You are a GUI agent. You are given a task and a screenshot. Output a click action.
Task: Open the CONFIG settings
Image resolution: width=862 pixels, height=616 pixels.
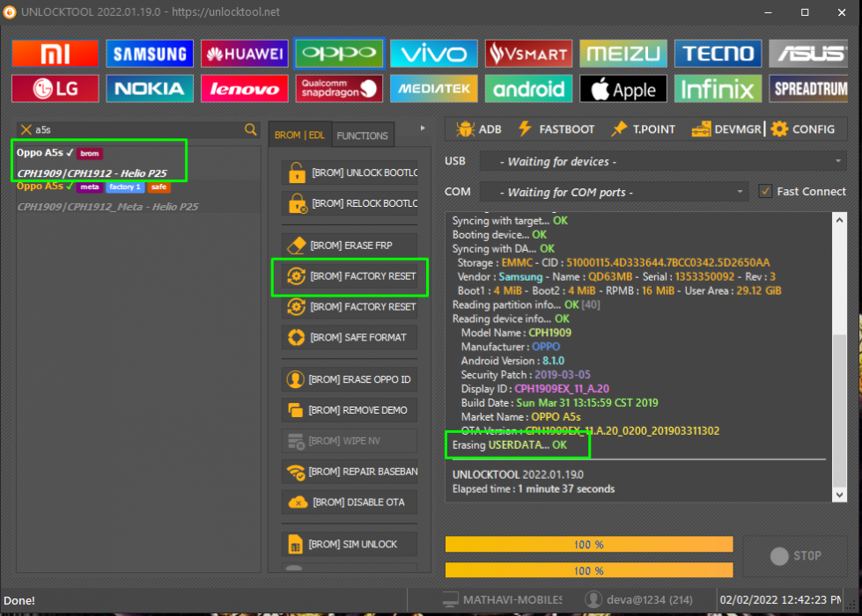coord(803,129)
